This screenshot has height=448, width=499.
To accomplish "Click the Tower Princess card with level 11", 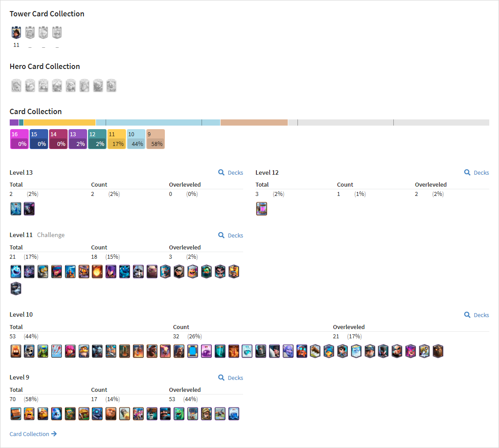I will tap(16, 32).
